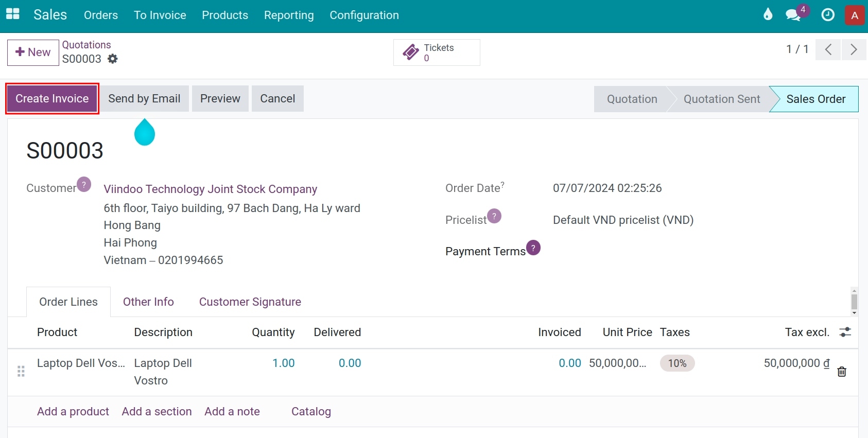Screen dimensions: 868x438
Task: Select the Quotation Sent status stage
Action: pos(722,99)
